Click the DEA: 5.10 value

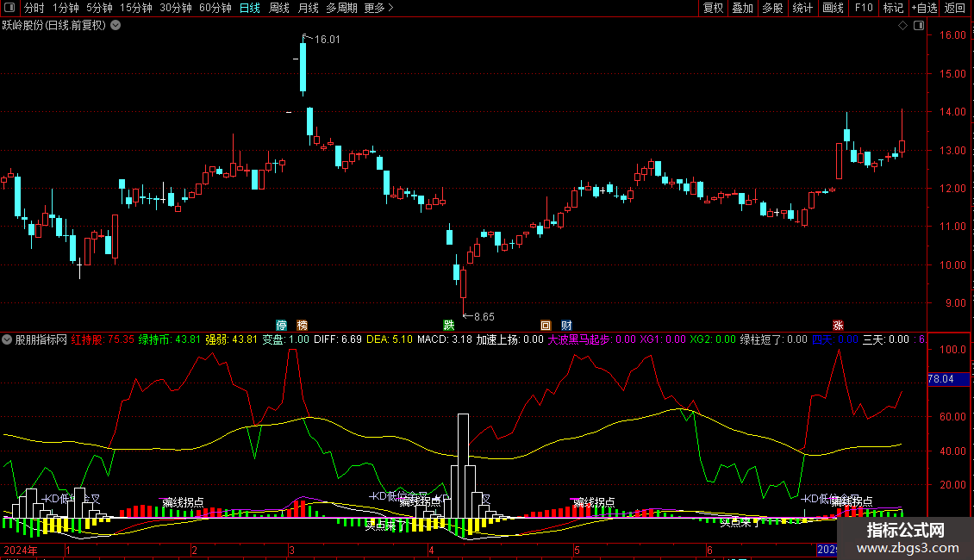click(x=390, y=339)
